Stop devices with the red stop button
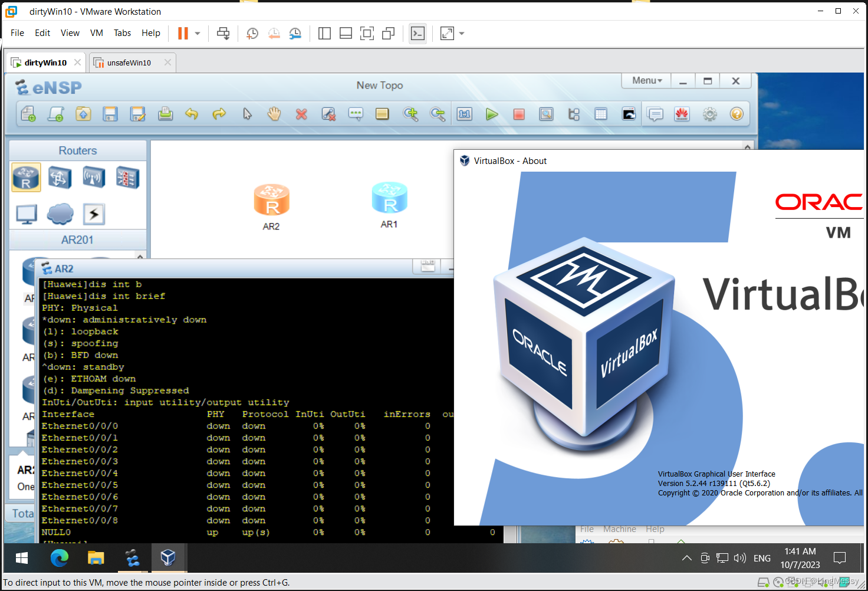Screen dimensions: 868x591 click(x=519, y=114)
